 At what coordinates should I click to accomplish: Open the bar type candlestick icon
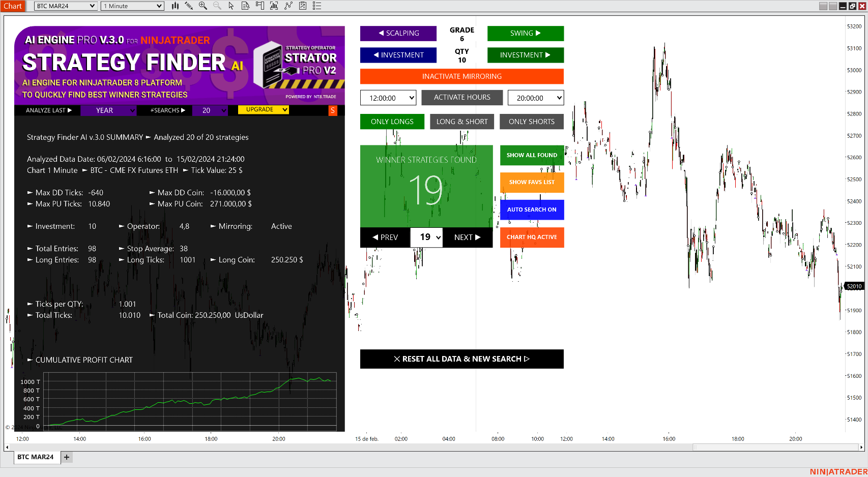pyautogui.click(x=175, y=6)
